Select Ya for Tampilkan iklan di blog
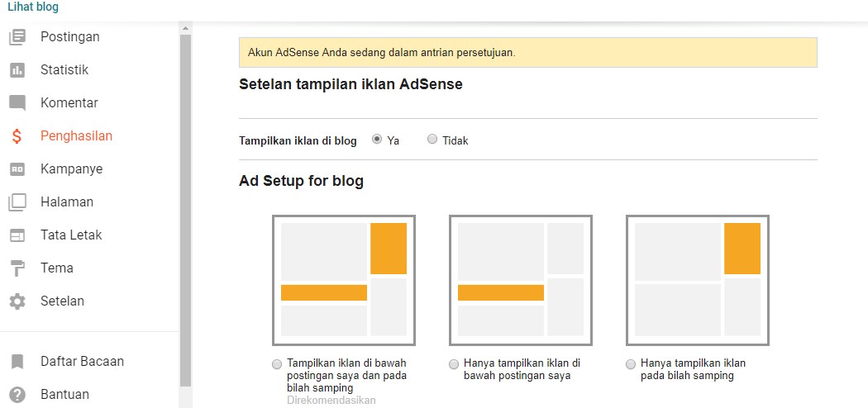The image size is (868, 408). click(x=377, y=140)
